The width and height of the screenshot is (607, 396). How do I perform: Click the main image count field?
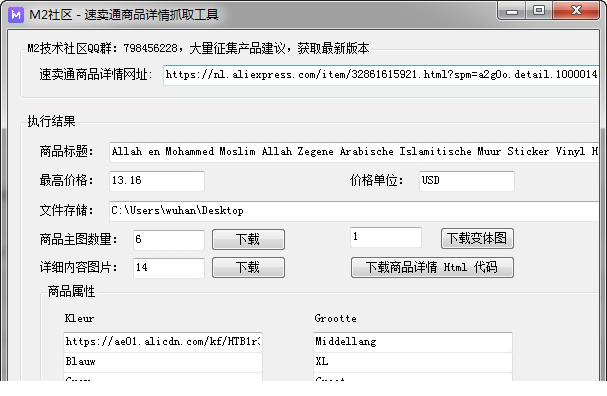[x=169, y=240]
